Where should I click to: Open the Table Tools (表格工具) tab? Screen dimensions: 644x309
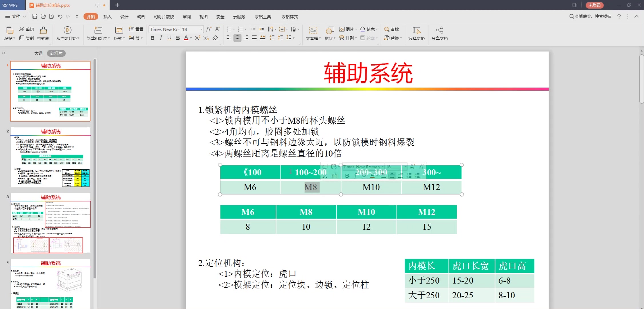pyautogui.click(x=263, y=17)
